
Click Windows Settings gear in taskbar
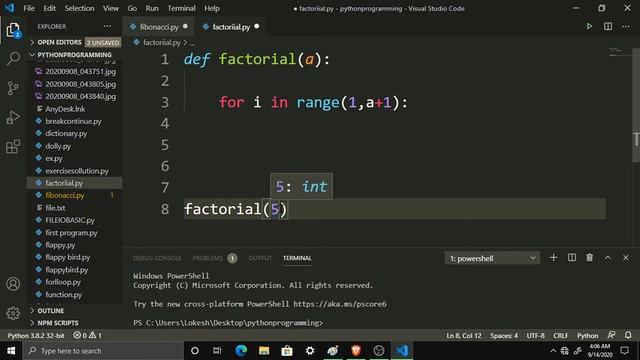(310, 351)
